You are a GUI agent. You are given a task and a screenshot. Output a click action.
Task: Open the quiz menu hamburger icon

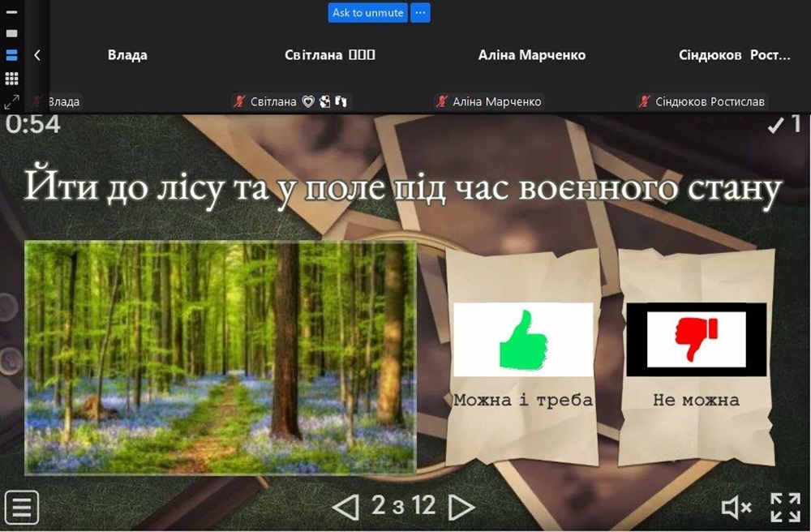pyautogui.click(x=21, y=507)
